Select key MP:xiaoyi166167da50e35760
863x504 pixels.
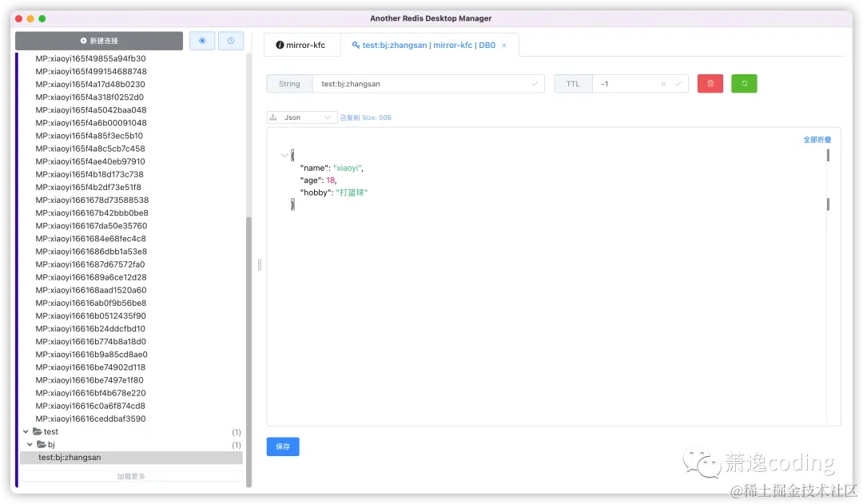[91, 226]
